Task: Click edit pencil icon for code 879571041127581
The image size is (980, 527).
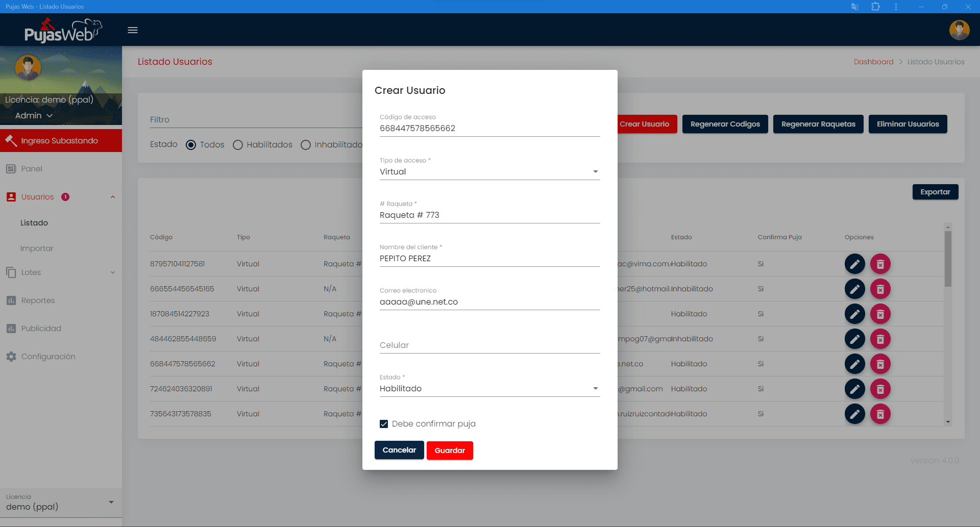Action: (x=854, y=264)
